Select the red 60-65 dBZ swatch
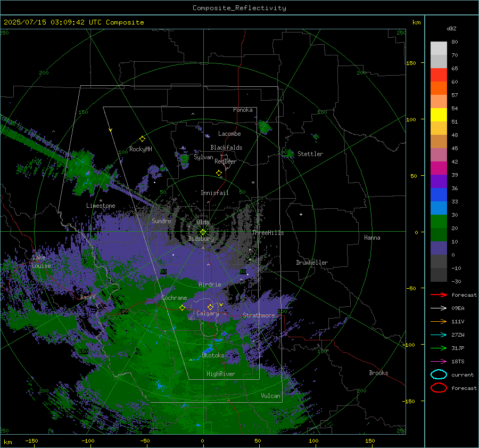 [439, 75]
